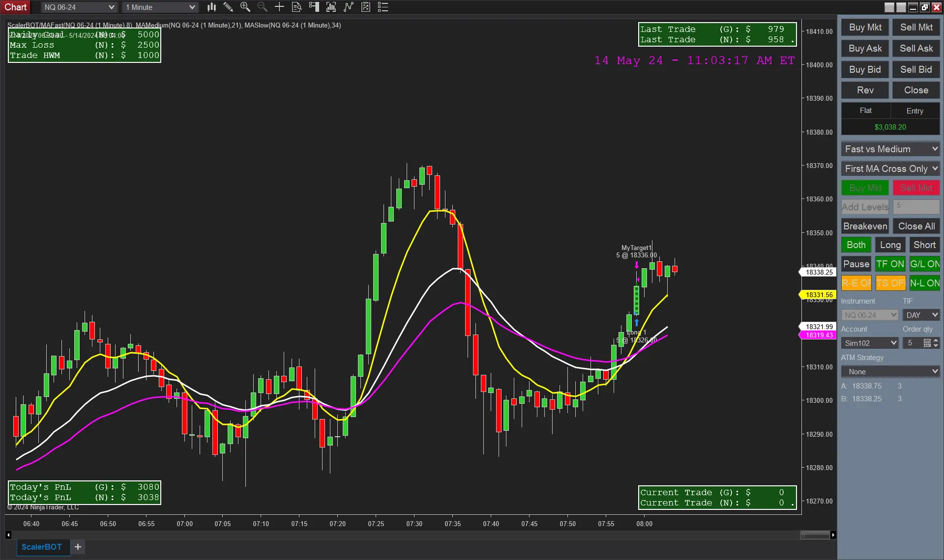Click the white 18338.25 price marker
The width and height of the screenshot is (944, 560).
point(817,272)
